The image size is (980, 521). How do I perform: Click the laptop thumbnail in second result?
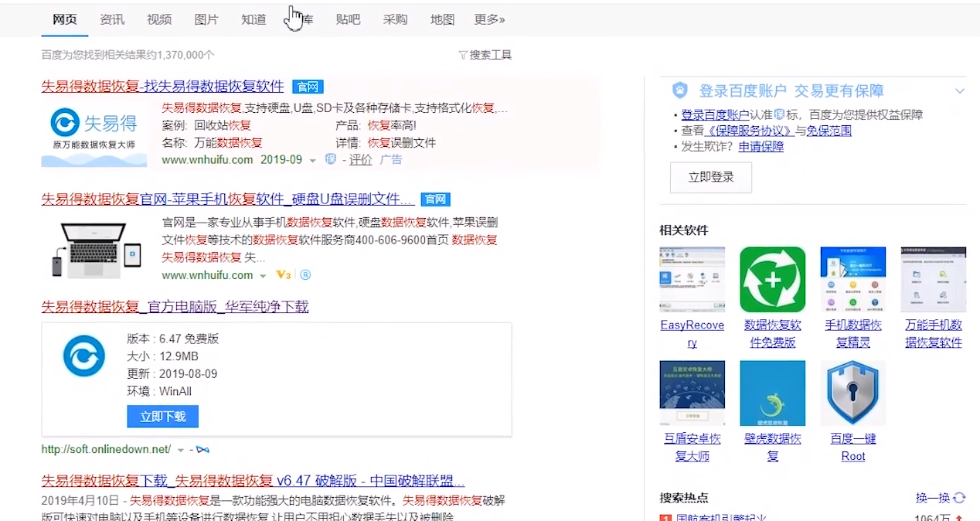point(94,249)
